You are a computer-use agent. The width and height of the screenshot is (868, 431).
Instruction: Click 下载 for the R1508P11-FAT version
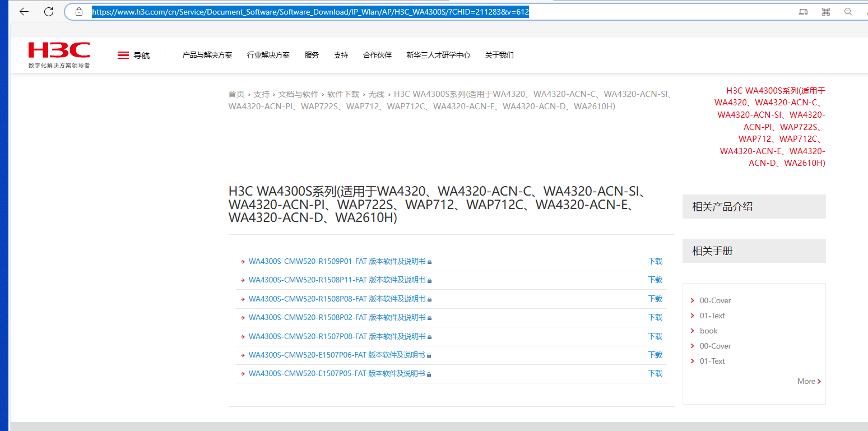click(655, 280)
